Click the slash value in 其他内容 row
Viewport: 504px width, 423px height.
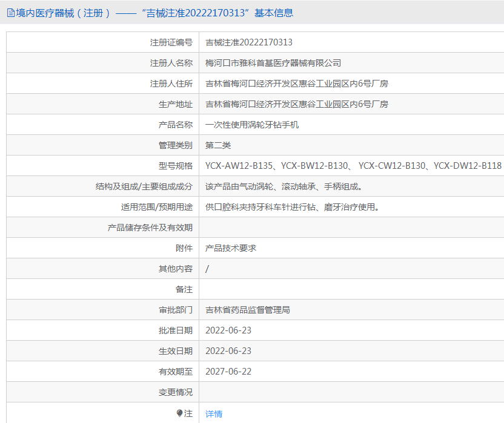tap(207, 269)
